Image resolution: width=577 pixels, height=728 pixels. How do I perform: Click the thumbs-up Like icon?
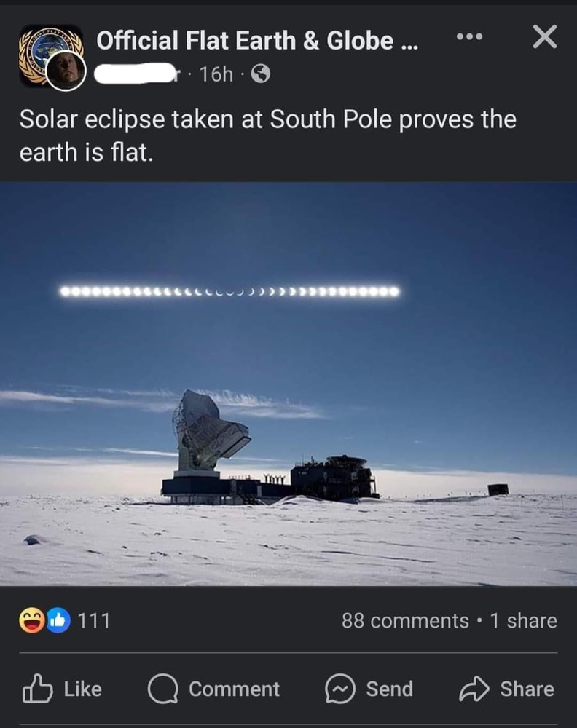pyautogui.click(x=38, y=688)
